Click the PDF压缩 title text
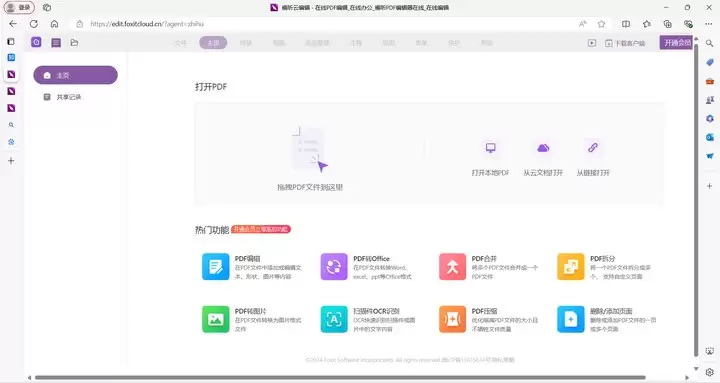 pyautogui.click(x=484, y=311)
